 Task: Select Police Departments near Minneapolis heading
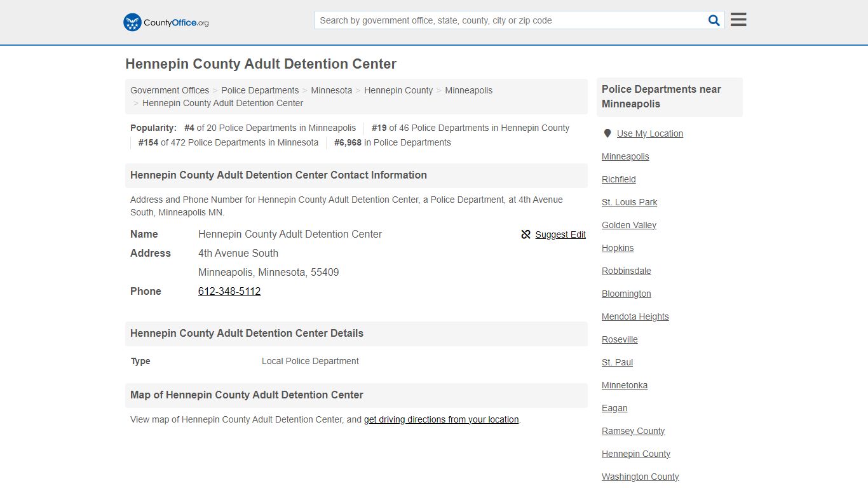[x=661, y=97]
